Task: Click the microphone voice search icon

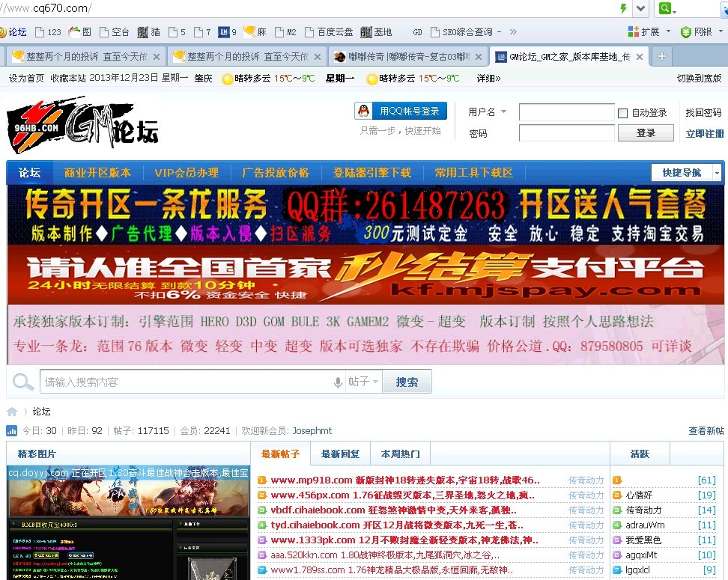Action: coord(338,382)
